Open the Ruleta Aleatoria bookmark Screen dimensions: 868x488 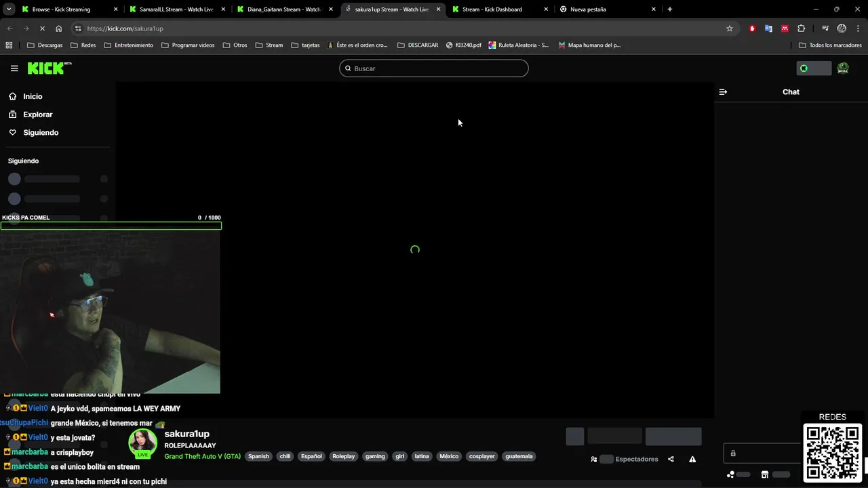pyautogui.click(x=519, y=45)
